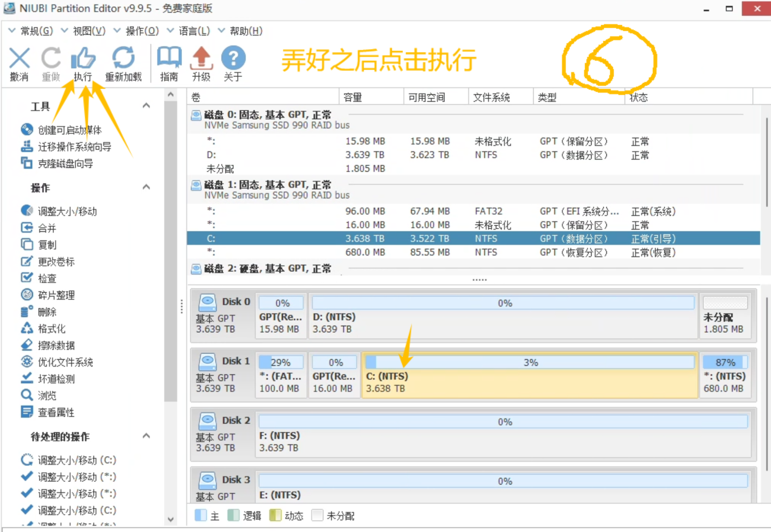Select *: (NTFS) 680.0 MB block on Disk 1
Screen dimensions: 771x532
(725, 375)
